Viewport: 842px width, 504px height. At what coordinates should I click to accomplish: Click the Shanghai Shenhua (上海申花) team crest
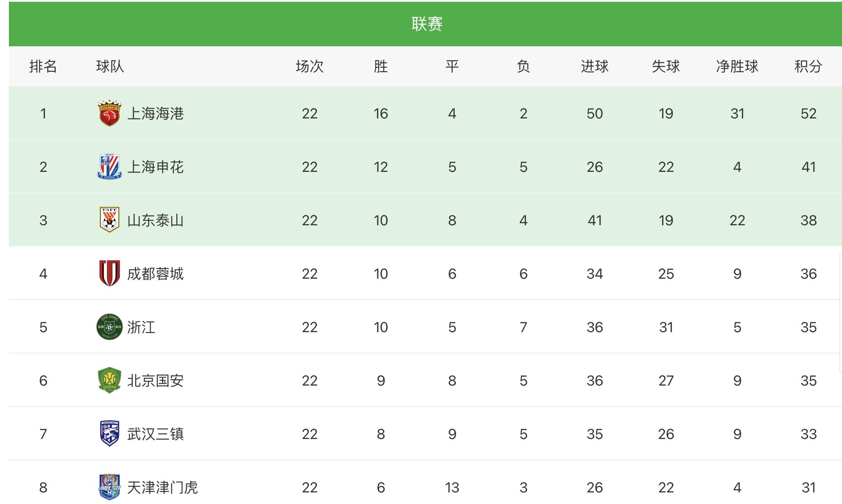pyautogui.click(x=109, y=167)
